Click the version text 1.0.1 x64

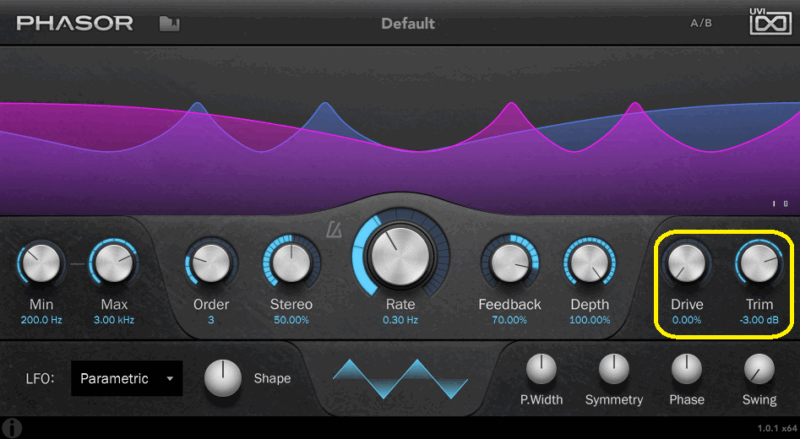777,428
